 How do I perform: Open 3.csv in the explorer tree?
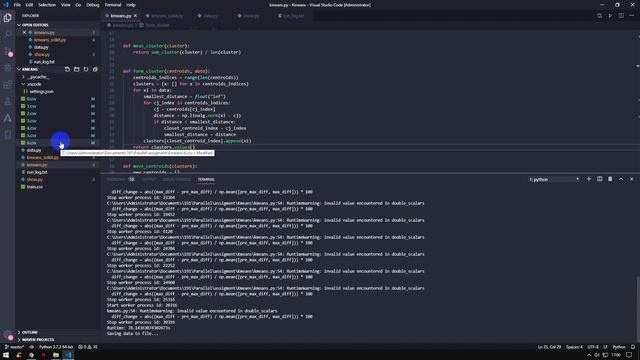tap(57, 121)
